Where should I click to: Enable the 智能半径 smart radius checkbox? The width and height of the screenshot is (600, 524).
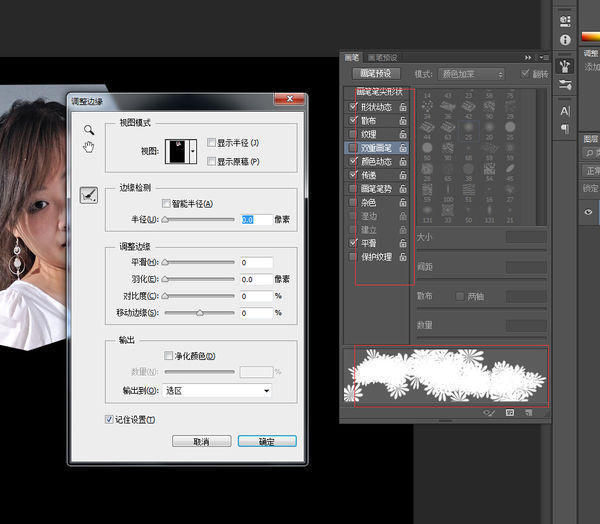[167, 203]
